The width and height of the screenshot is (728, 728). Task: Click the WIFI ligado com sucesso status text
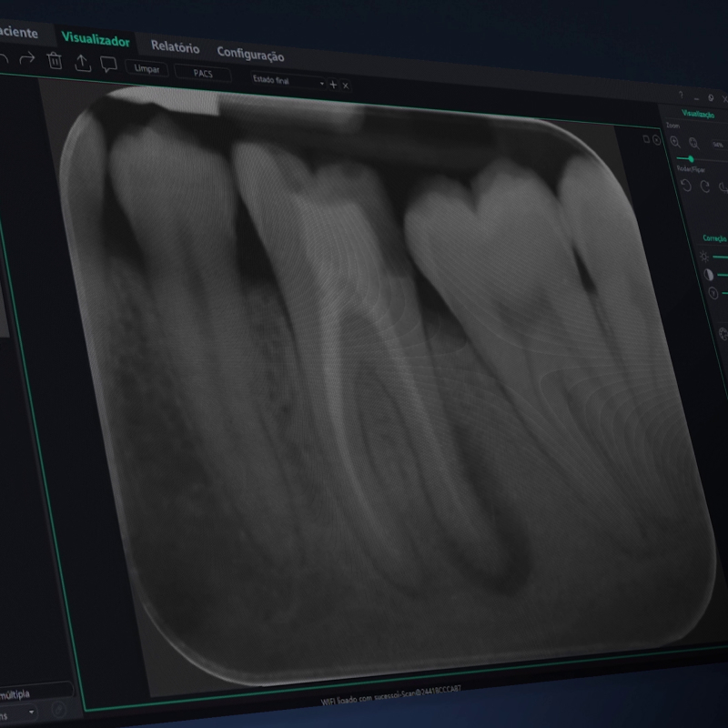tap(391, 695)
